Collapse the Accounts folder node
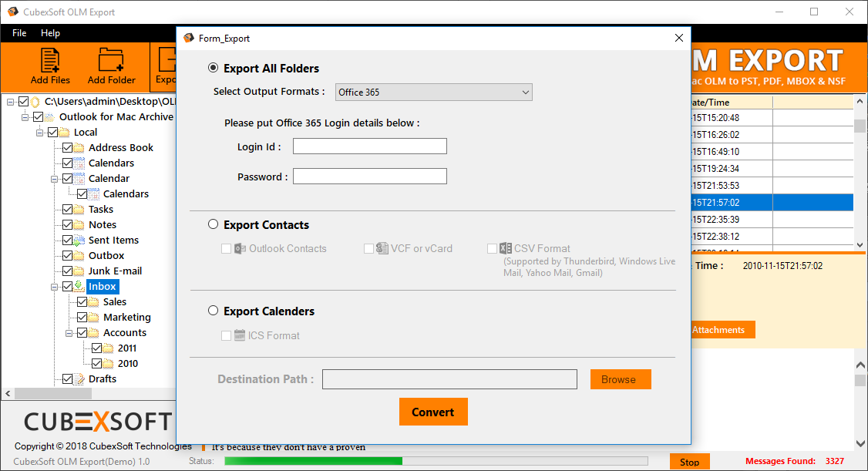Image resolution: width=868 pixels, height=471 pixels. tap(69, 334)
